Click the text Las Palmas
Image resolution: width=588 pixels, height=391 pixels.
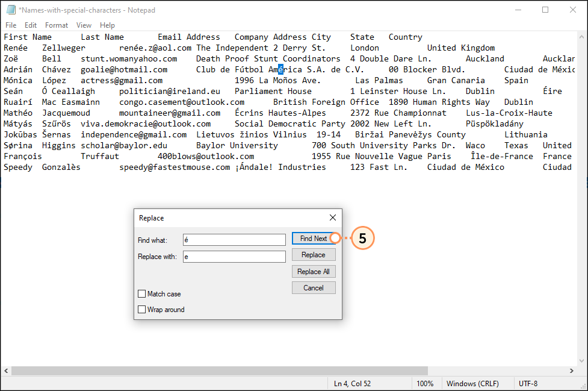(x=379, y=80)
